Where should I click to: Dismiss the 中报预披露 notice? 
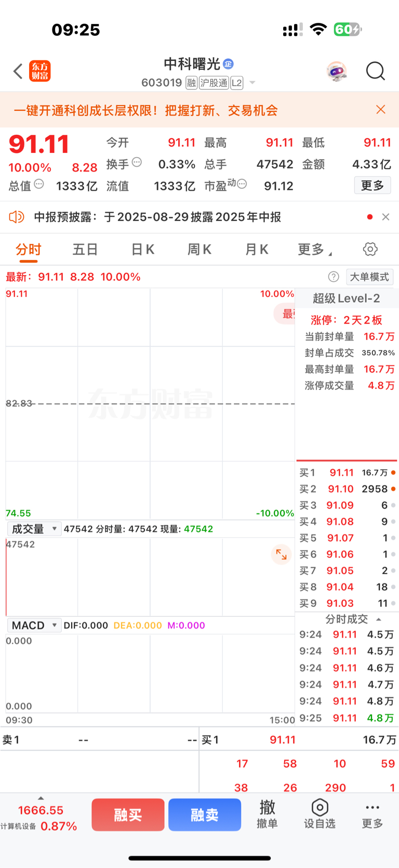pyautogui.click(x=385, y=217)
